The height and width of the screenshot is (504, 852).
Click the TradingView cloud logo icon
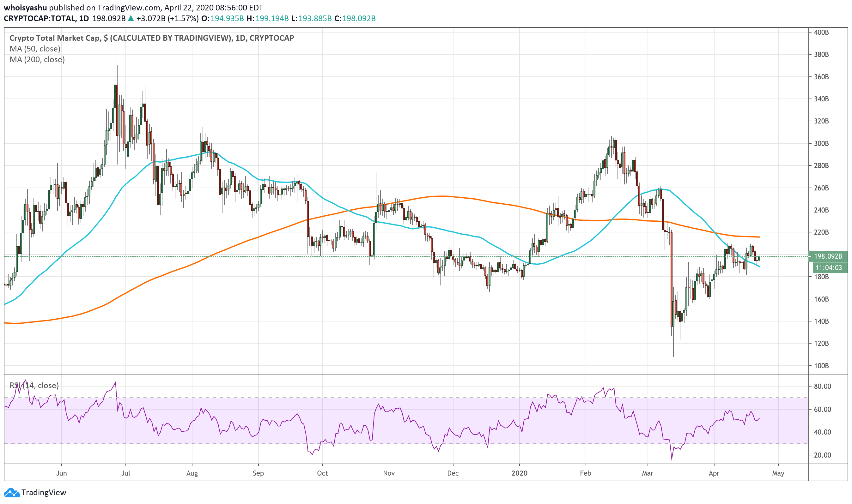click(x=12, y=492)
